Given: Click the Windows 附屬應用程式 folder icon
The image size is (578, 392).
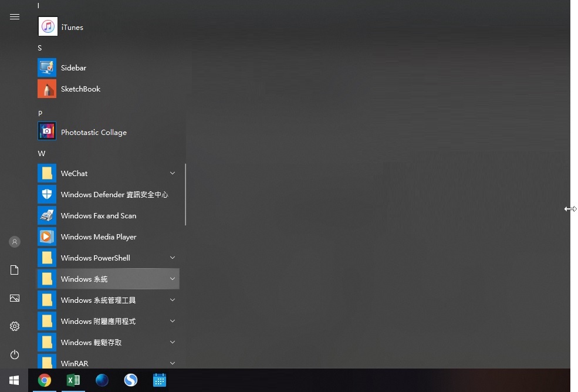Looking at the screenshot, I should (x=47, y=321).
